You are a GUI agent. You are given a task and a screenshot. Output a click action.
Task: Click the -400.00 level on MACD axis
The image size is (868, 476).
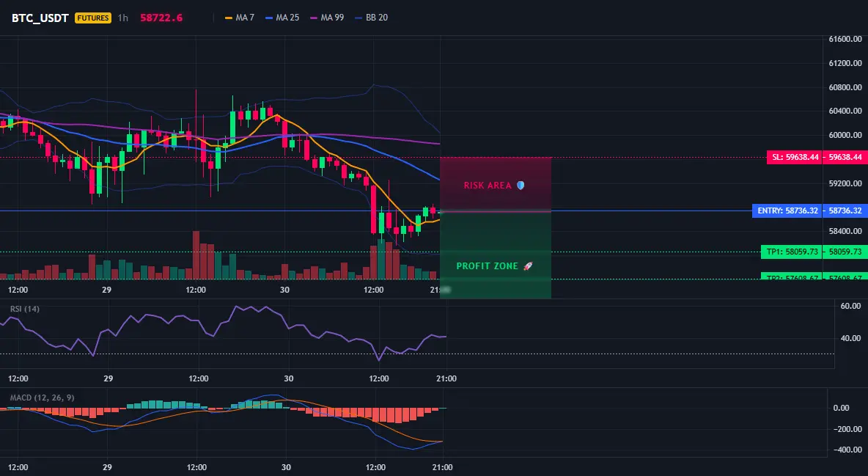tap(847, 450)
